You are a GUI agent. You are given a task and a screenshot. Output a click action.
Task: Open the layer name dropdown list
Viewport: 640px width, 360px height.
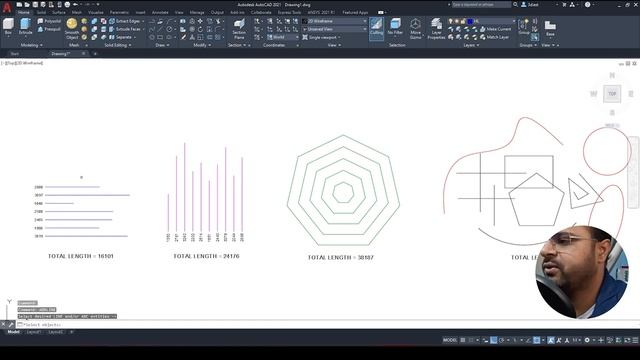coord(495,21)
